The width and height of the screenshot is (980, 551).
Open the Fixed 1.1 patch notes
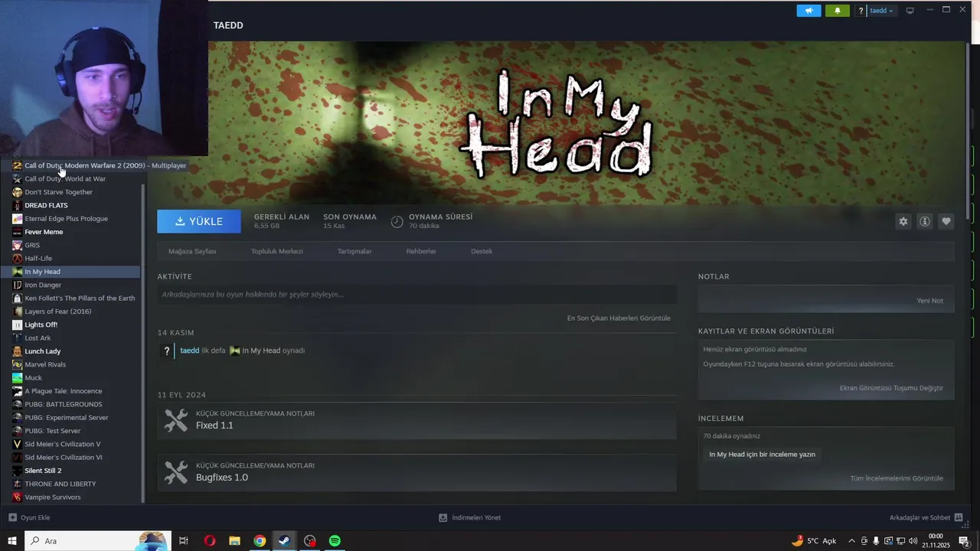pos(416,420)
